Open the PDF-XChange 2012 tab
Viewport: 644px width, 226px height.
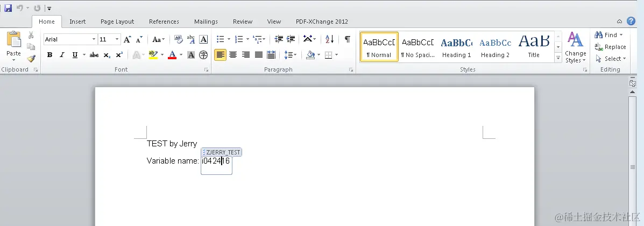click(322, 22)
